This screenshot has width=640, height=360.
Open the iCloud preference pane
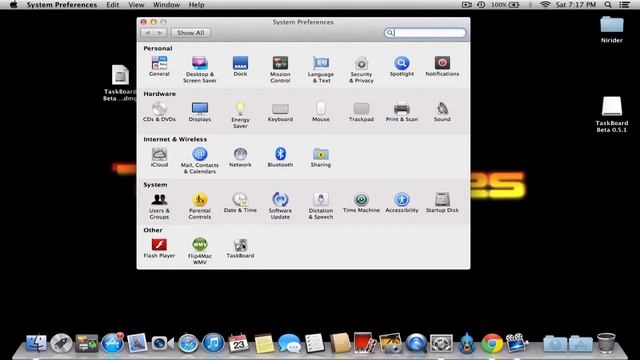[159, 157]
